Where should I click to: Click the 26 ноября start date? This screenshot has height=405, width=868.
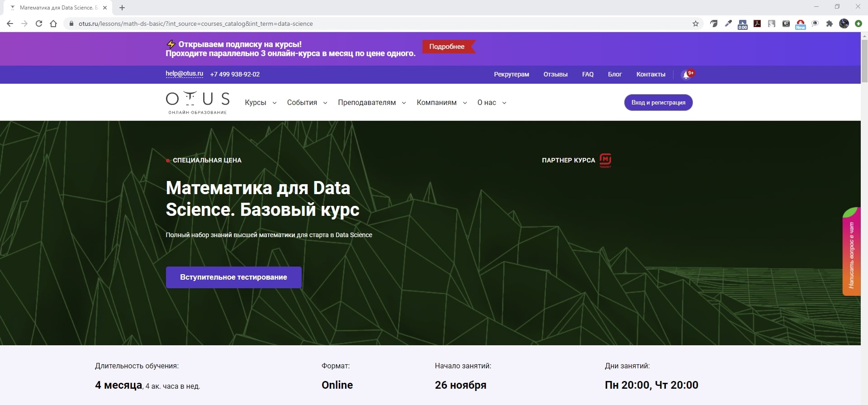pos(460,385)
